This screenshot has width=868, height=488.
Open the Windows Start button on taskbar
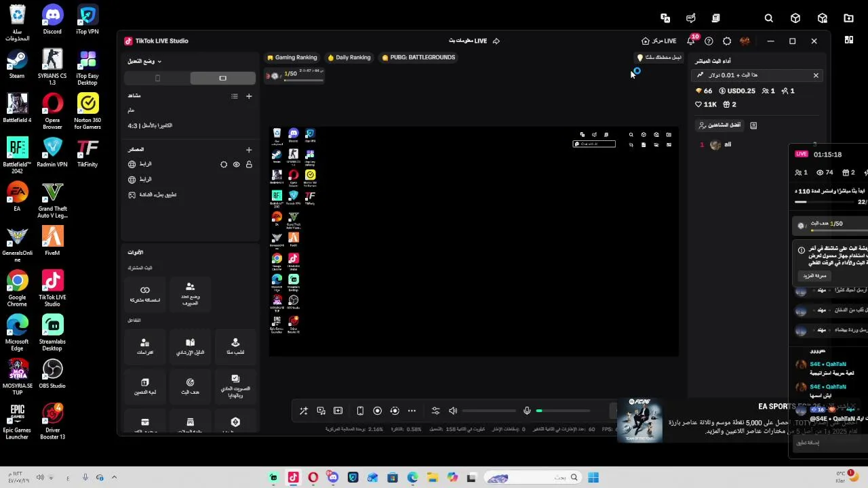593,478
